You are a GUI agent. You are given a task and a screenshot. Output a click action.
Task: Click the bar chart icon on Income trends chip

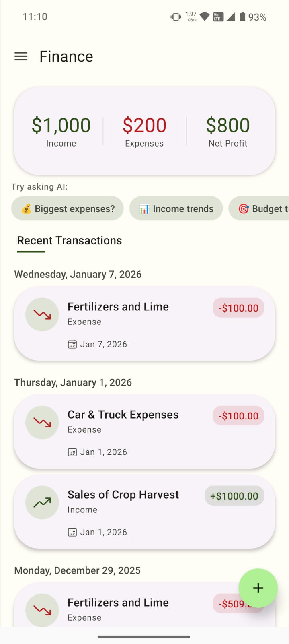point(144,208)
